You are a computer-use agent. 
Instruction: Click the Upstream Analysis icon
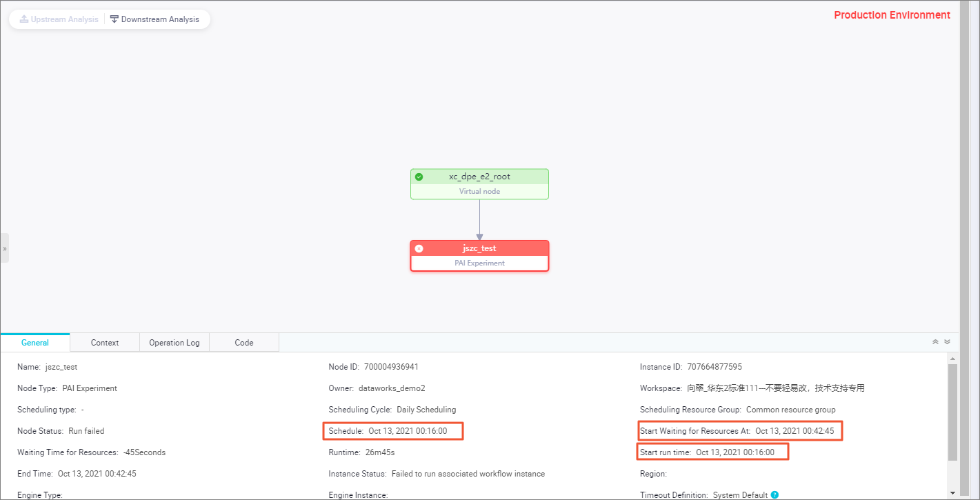coord(24,19)
